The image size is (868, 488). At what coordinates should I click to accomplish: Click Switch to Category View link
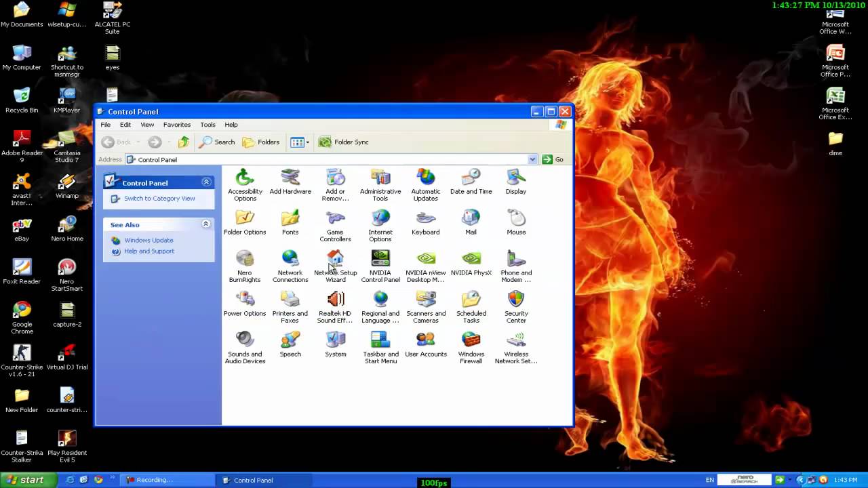pos(159,199)
